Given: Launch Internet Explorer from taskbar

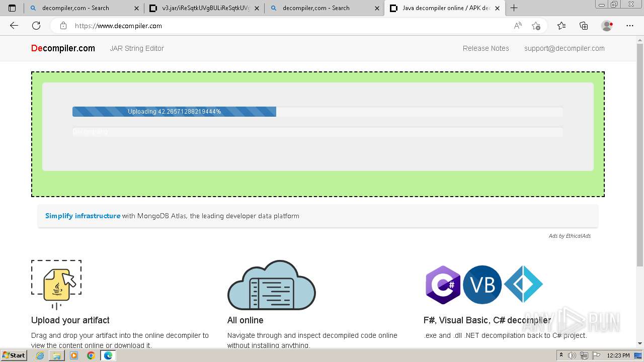Looking at the screenshot, I should (x=40, y=355).
